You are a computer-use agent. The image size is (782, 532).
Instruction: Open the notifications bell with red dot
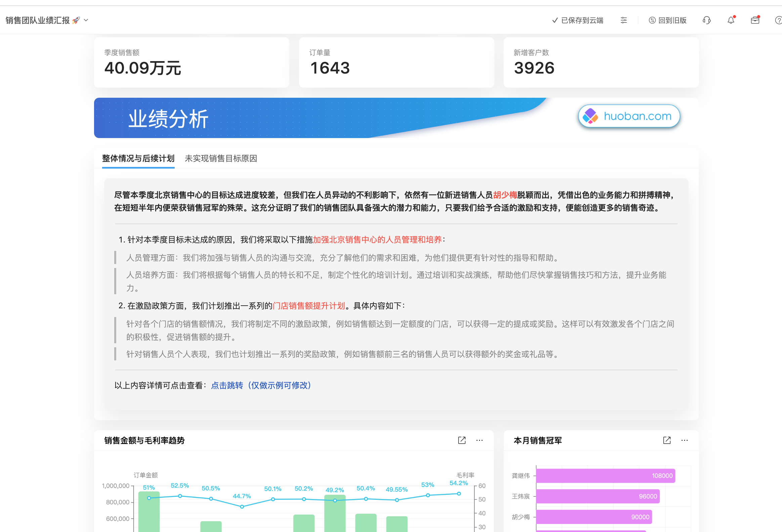coord(731,20)
